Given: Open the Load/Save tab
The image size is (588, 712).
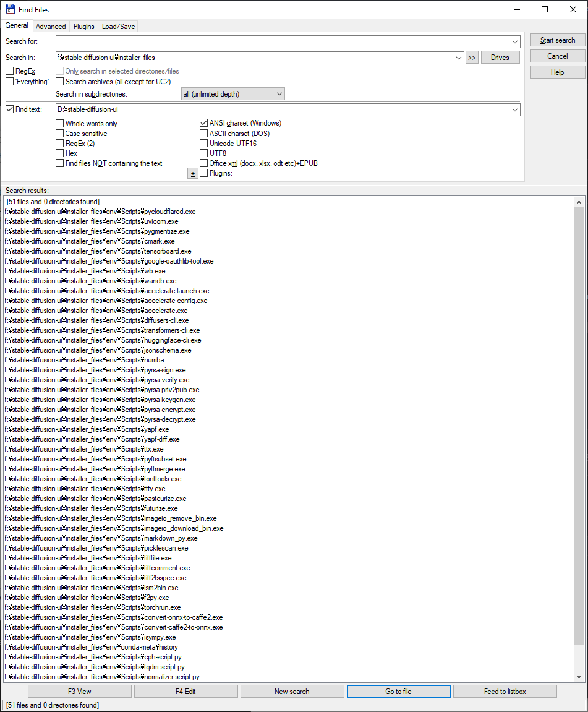Looking at the screenshot, I should pos(117,26).
